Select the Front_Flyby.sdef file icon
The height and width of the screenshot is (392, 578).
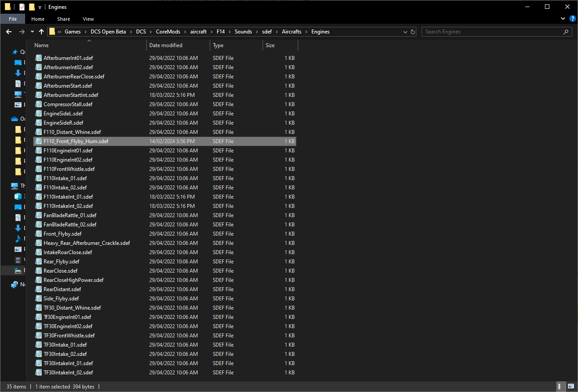point(38,234)
